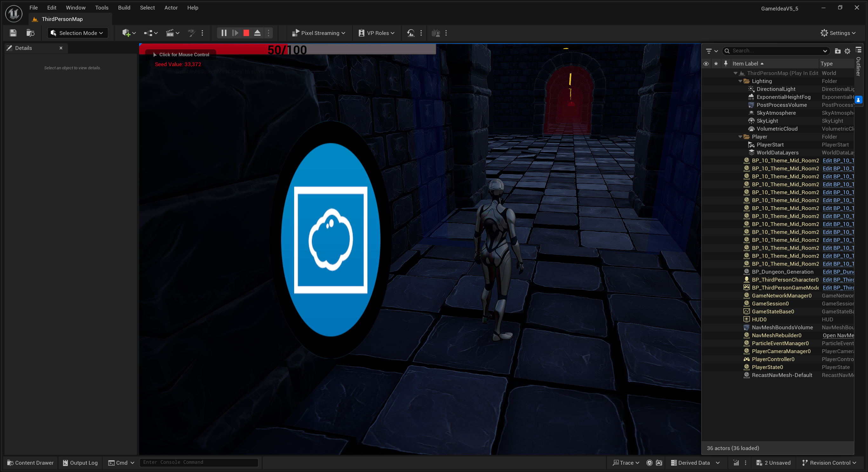Click the Save current level icon
Image resolution: width=868 pixels, height=472 pixels.
(x=13, y=33)
